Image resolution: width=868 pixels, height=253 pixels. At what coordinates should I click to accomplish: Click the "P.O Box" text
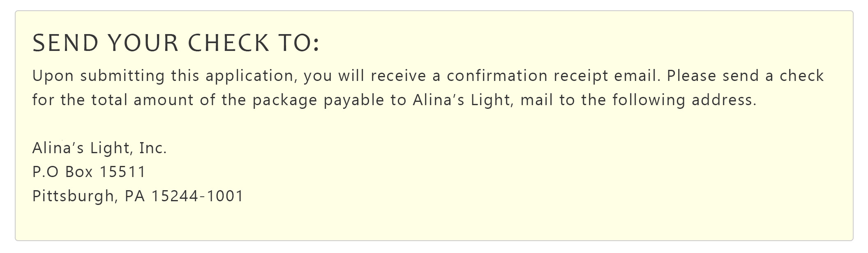point(62,172)
